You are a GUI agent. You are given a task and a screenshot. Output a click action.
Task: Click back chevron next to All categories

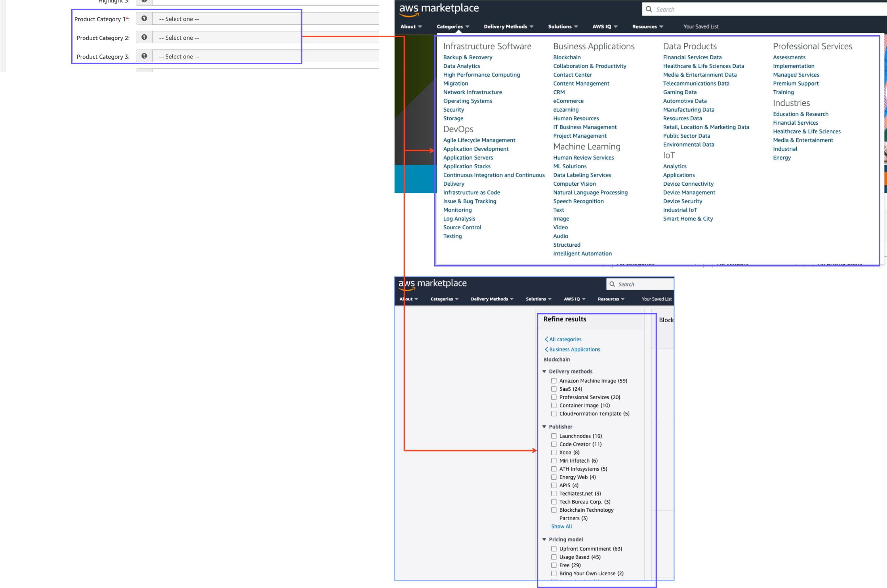tap(546, 339)
